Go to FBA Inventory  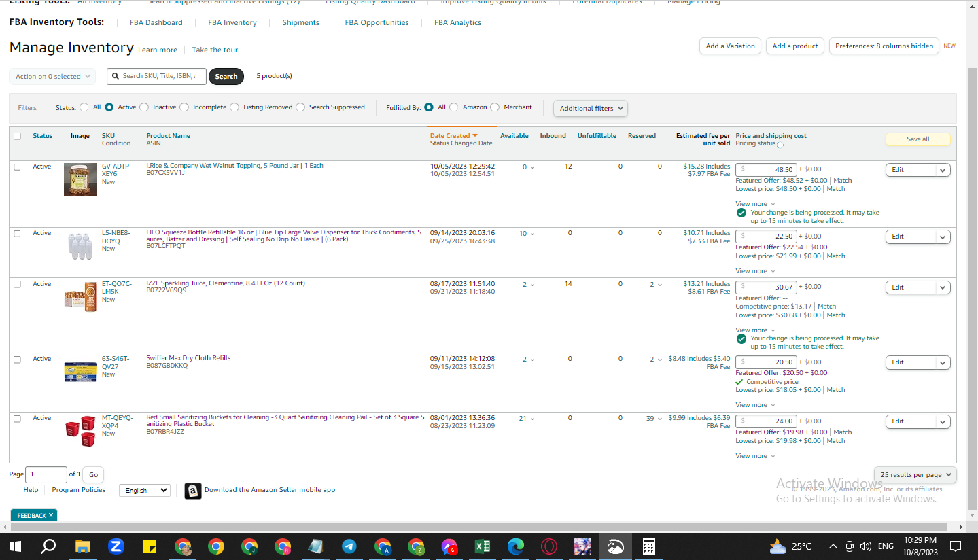pos(232,22)
